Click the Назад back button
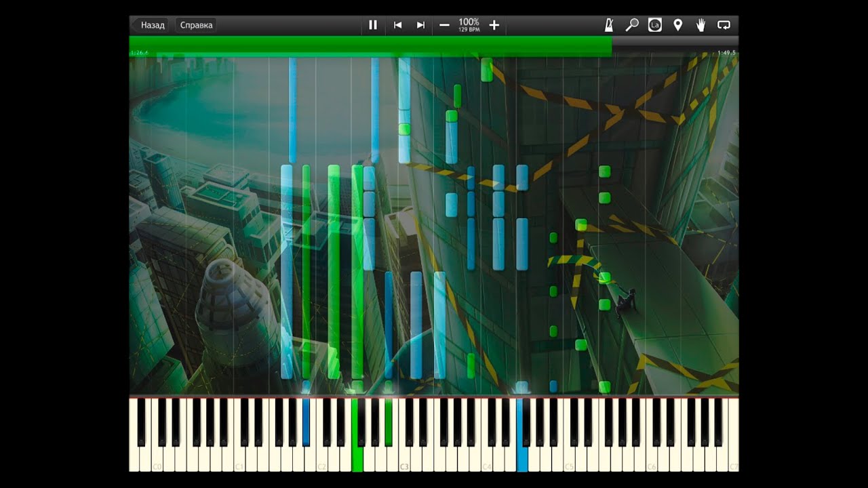 tap(149, 25)
